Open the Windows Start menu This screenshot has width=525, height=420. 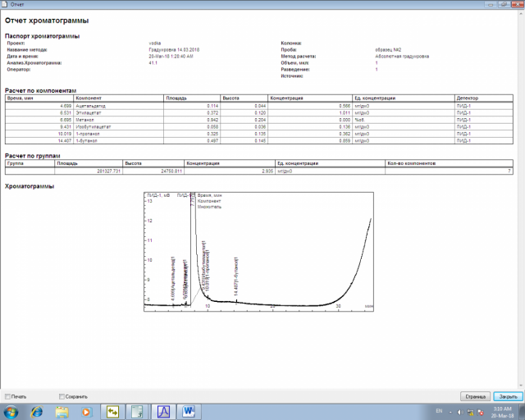click(x=11, y=410)
